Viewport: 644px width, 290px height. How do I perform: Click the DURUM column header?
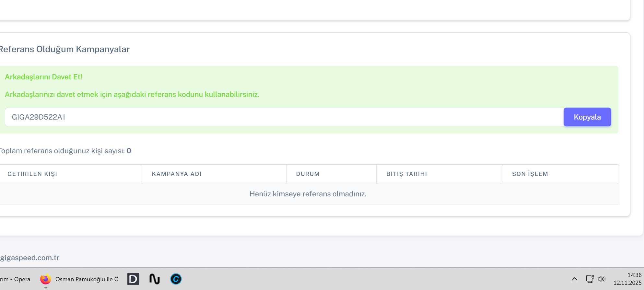pyautogui.click(x=308, y=174)
